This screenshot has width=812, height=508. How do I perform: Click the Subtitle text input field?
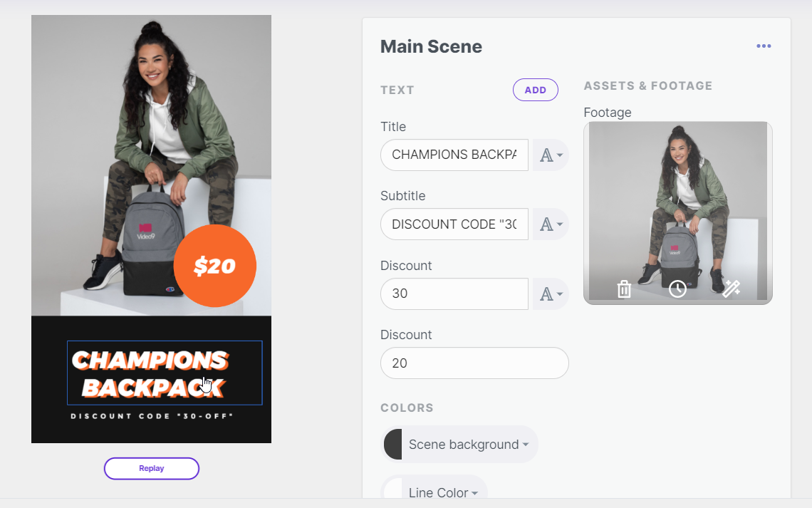point(454,224)
